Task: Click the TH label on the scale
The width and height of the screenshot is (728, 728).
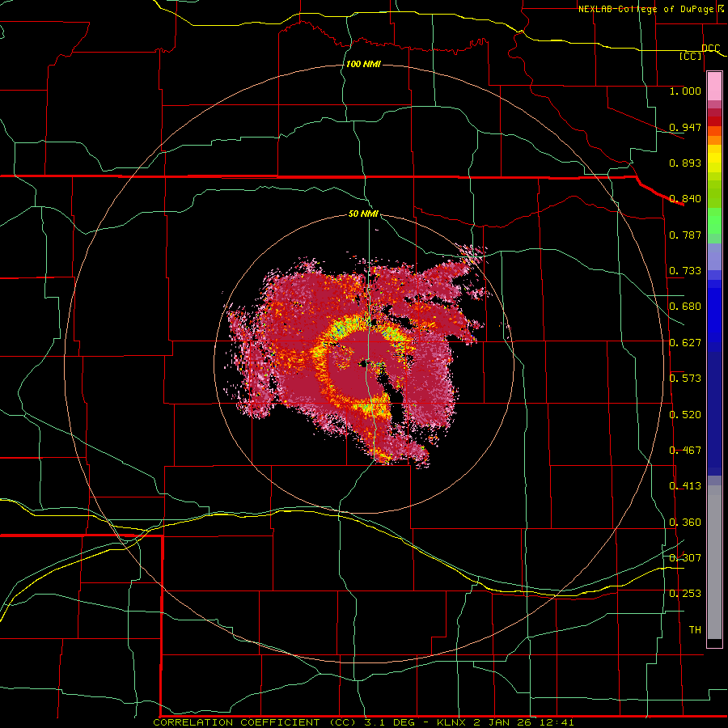Action: coord(695,630)
